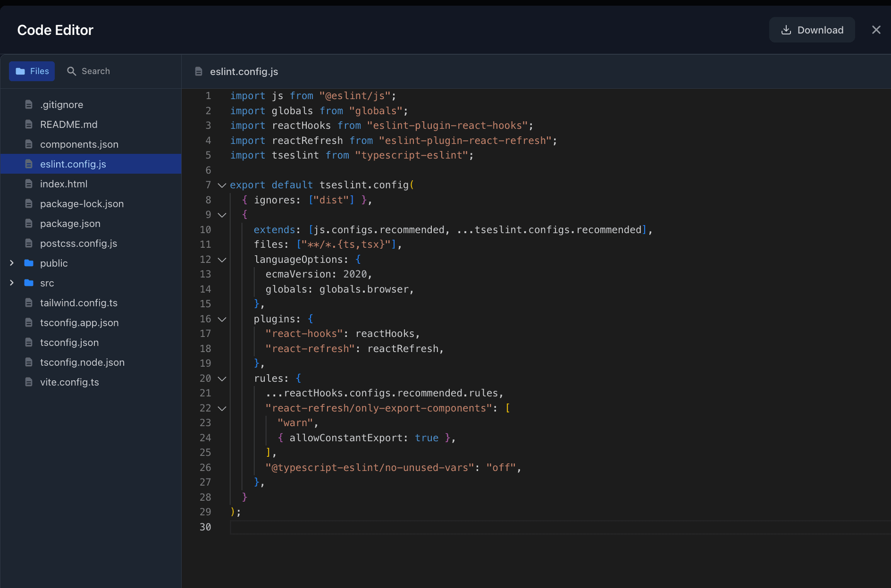The image size is (891, 588).
Task: Open the Search tab
Action: [88, 71]
